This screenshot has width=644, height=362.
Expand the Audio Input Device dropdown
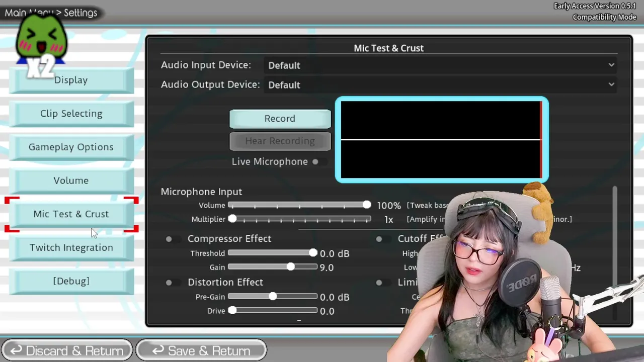pyautogui.click(x=441, y=65)
